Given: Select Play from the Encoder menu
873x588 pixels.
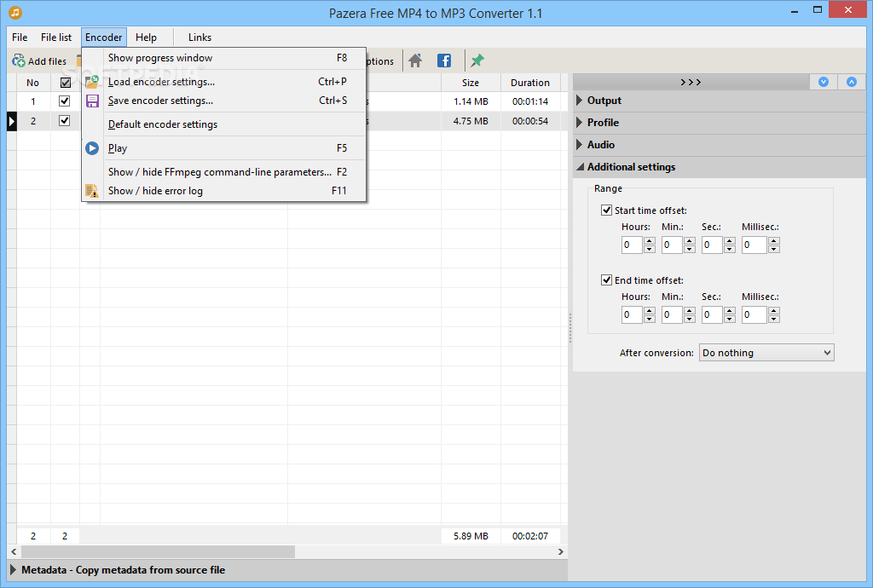Looking at the screenshot, I should (x=224, y=148).
